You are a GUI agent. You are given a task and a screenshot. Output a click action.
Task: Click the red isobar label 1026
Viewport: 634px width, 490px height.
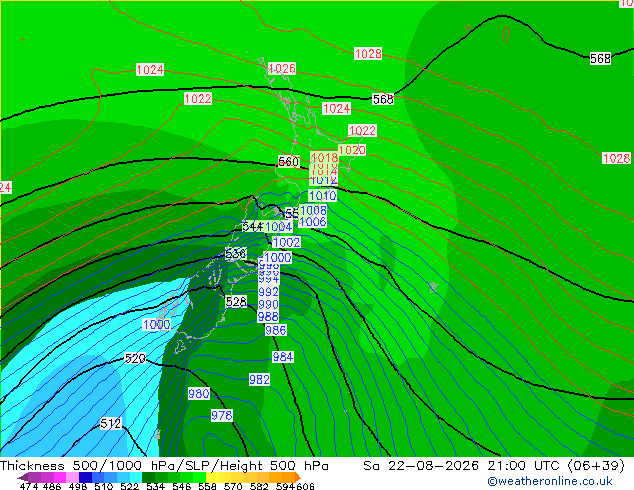(282, 68)
